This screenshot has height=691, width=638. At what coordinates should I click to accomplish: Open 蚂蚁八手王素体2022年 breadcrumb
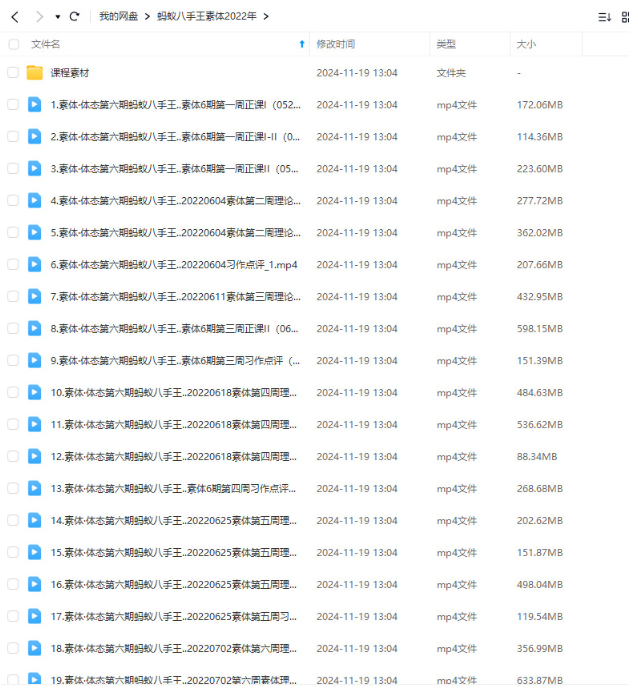[x=207, y=16]
